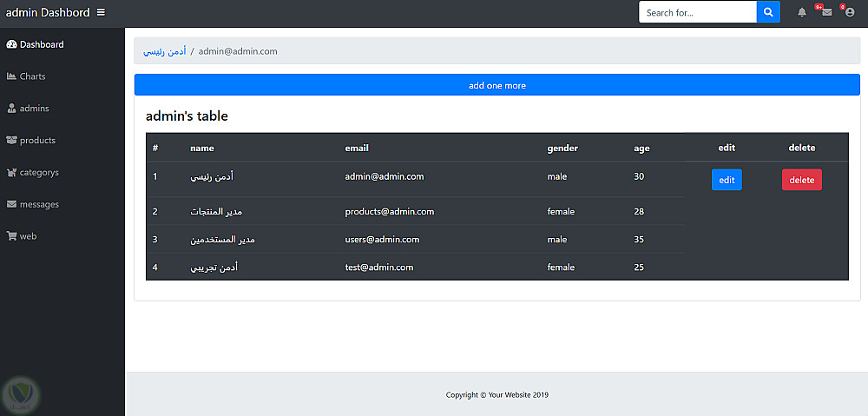Click the name cell 'مدير المستخدمين'
This screenshot has height=416, width=868.
222,240
